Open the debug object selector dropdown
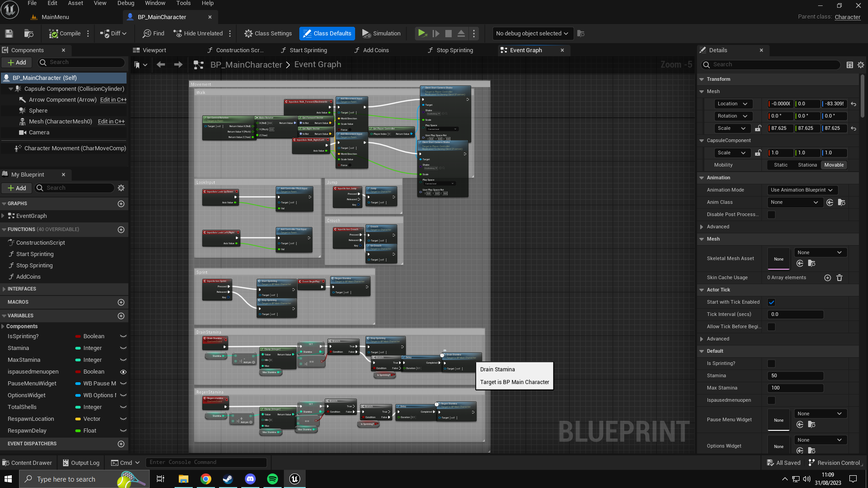Viewport: 868px width, 488px height. [532, 34]
